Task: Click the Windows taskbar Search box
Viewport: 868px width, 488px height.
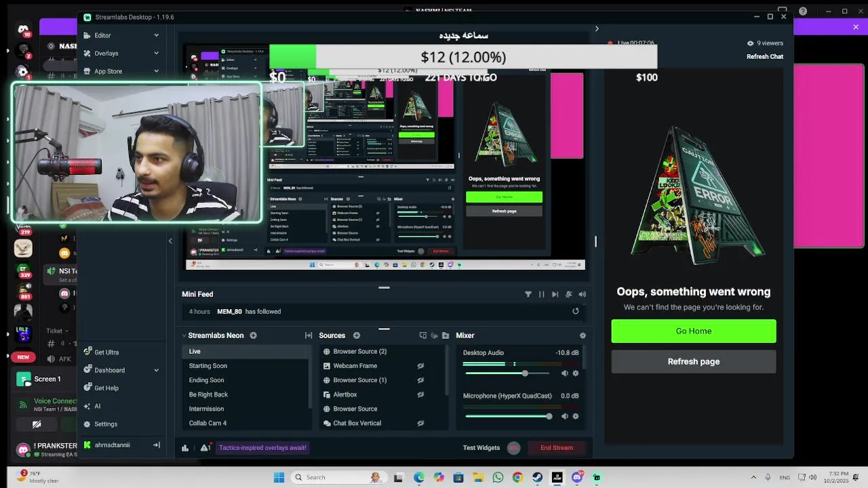Action: pos(338,477)
